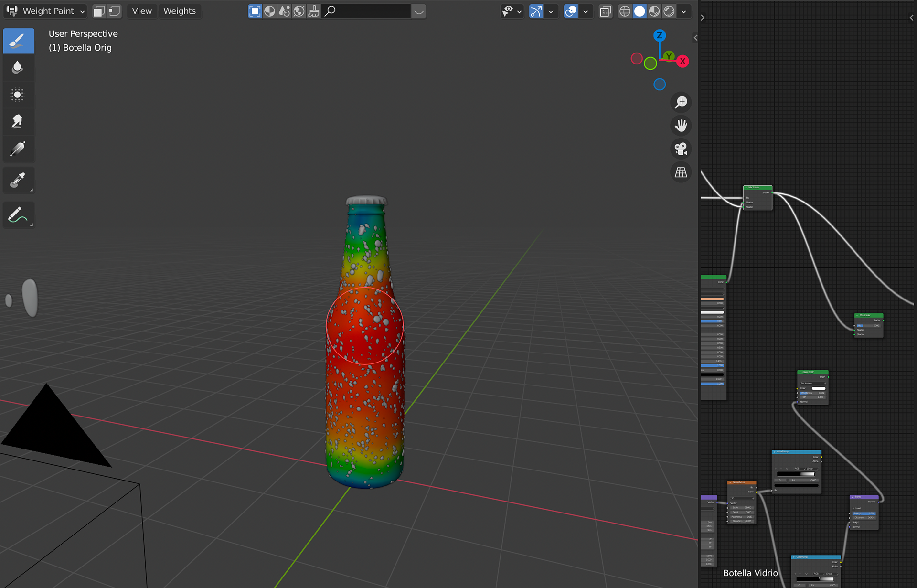Toggle the camera view button
The width and height of the screenshot is (917, 588).
tap(681, 149)
